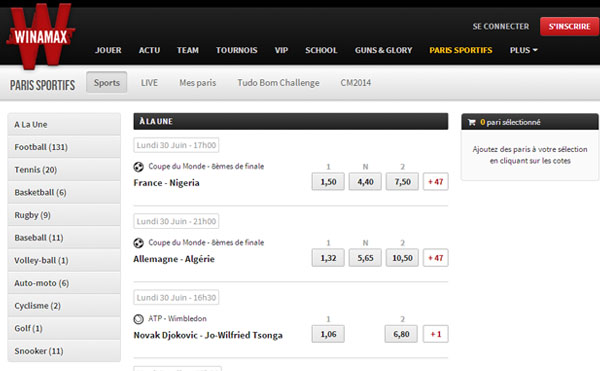Select draw odds 5,65 for Allemagne - Algérie
Viewport: 600px width, 371px height.
pos(365,258)
